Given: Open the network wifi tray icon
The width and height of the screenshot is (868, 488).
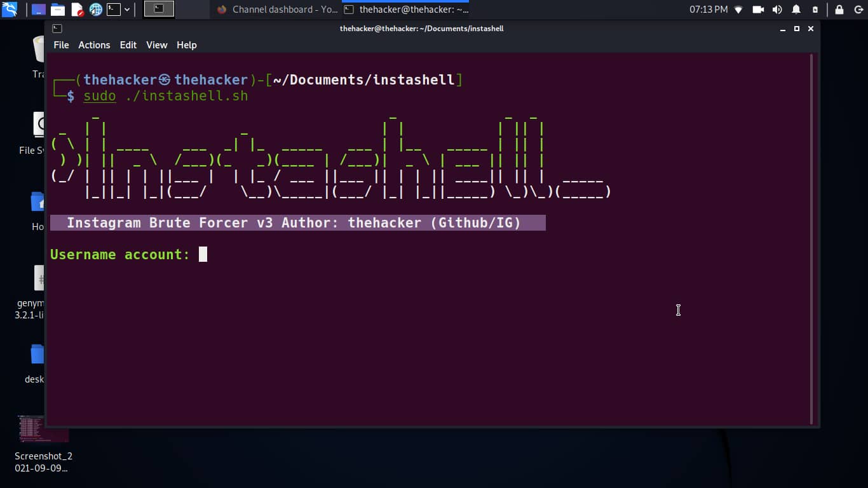Looking at the screenshot, I should pos(738,10).
